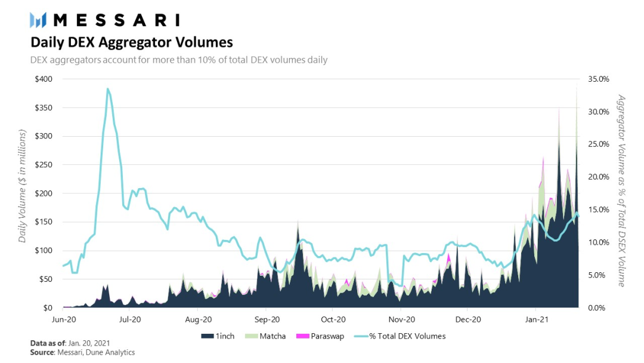
Task: Click the 35.0% right axis label
Action: 599,79
